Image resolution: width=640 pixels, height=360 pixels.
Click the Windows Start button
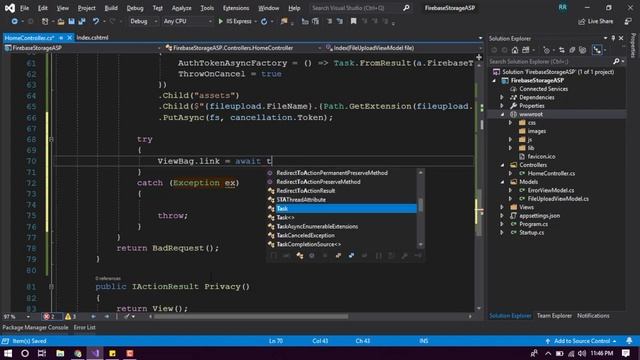[x=8, y=353]
